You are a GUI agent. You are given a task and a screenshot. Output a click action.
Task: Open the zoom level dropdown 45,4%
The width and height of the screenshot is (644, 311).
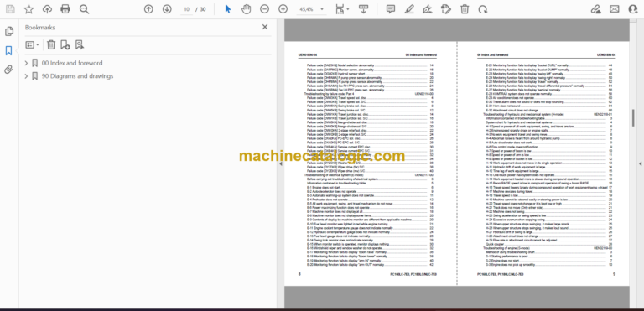[x=311, y=9]
